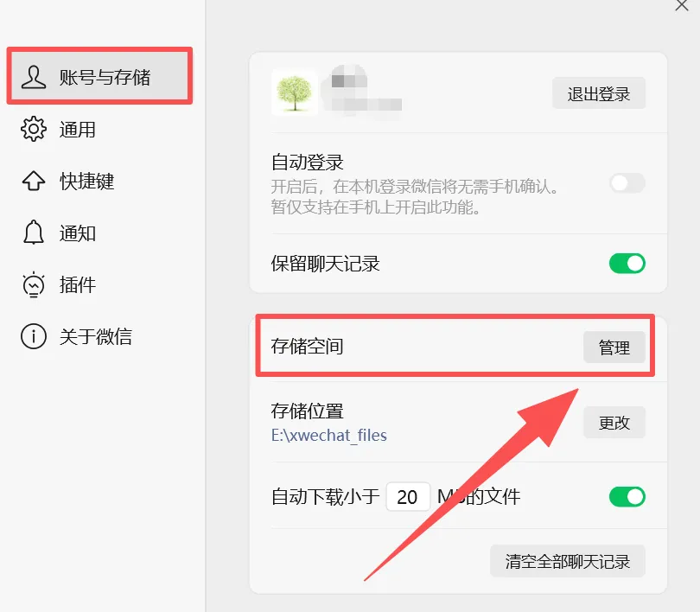Click 更改 to change storage location
Image resolution: width=700 pixels, height=612 pixels.
[614, 423]
